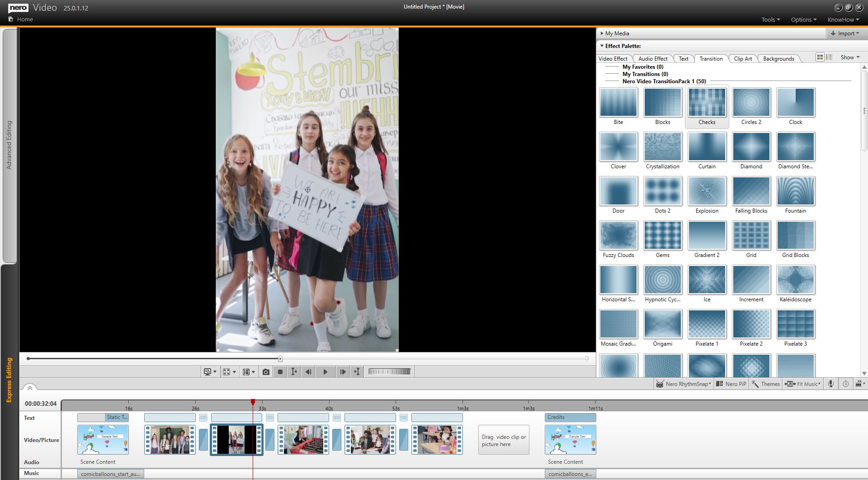This screenshot has width=868, height=480.
Task: Switch to Advanced Editing mode
Action: (9, 145)
